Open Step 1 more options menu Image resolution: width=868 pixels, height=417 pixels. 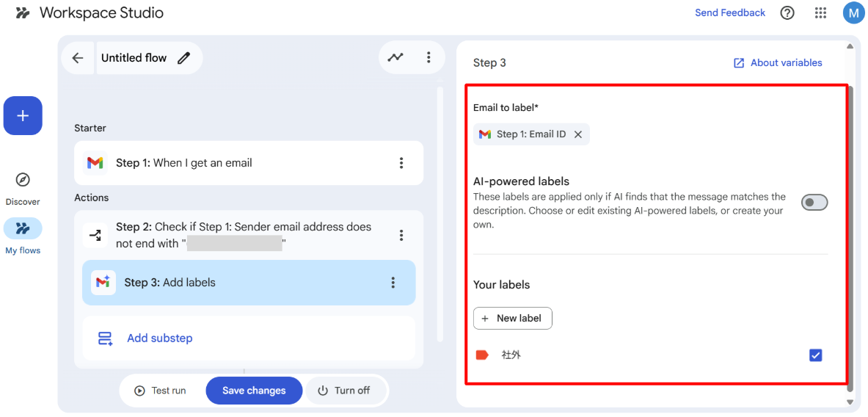pos(401,163)
